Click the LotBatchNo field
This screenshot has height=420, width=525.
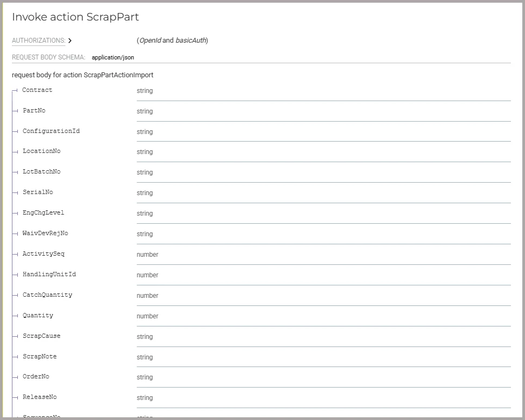click(42, 172)
